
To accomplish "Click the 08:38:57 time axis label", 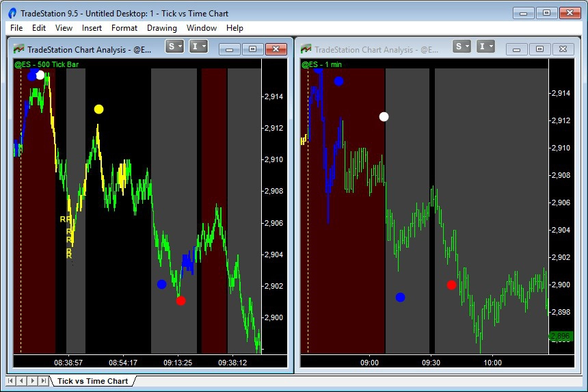I will [x=68, y=363].
